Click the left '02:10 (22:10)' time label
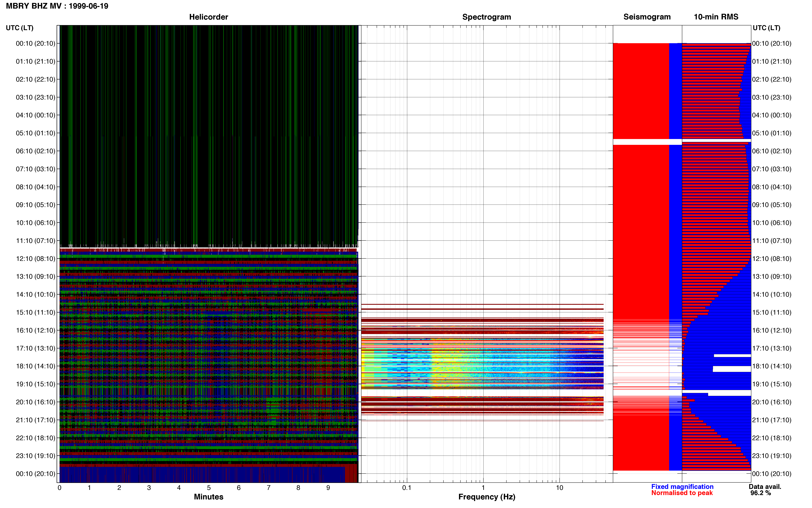812x508 pixels. pyautogui.click(x=36, y=79)
